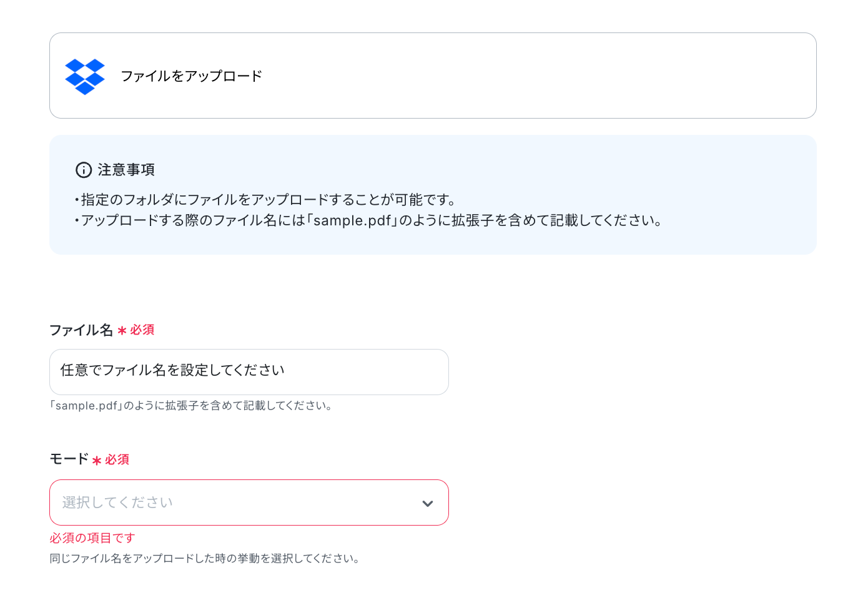
Task: Click the 同じファイル名をアップロード hint text
Action: pos(205,559)
